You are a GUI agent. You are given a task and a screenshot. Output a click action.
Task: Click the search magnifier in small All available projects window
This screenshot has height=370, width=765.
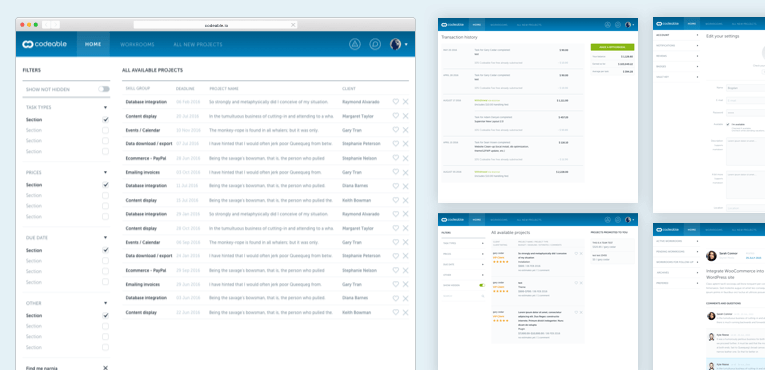[x=483, y=296]
